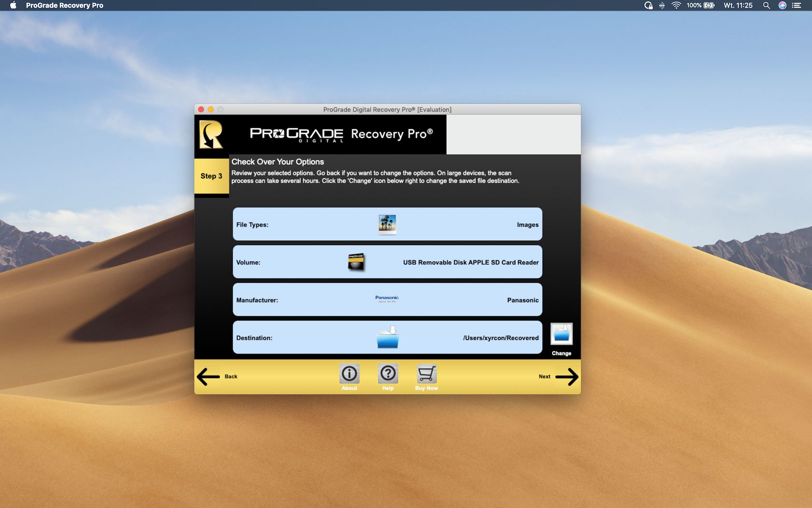Viewport: 812px width, 508px height.
Task: Open the Help question mark icon
Action: click(388, 374)
